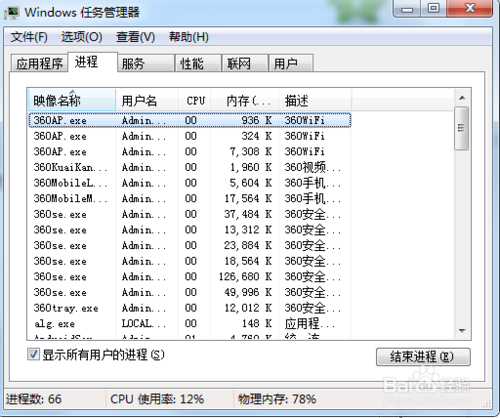Select the 360tray.exe process row
Screen dimensions: 500x418
[x=190, y=308]
